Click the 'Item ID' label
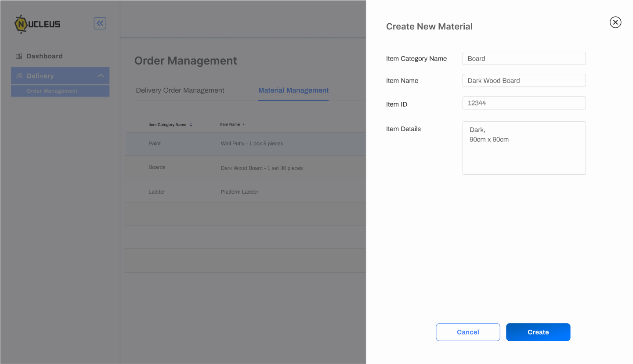Image resolution: width=633 pixels, height=364 pixels. pos(397,104)
